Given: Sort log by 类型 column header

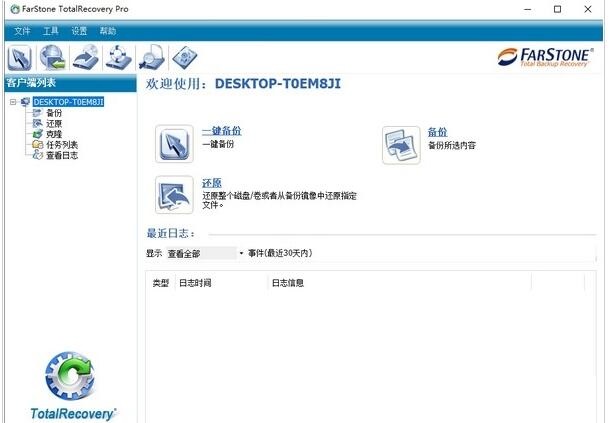Looking at the screenshot, I should (161, 283).
